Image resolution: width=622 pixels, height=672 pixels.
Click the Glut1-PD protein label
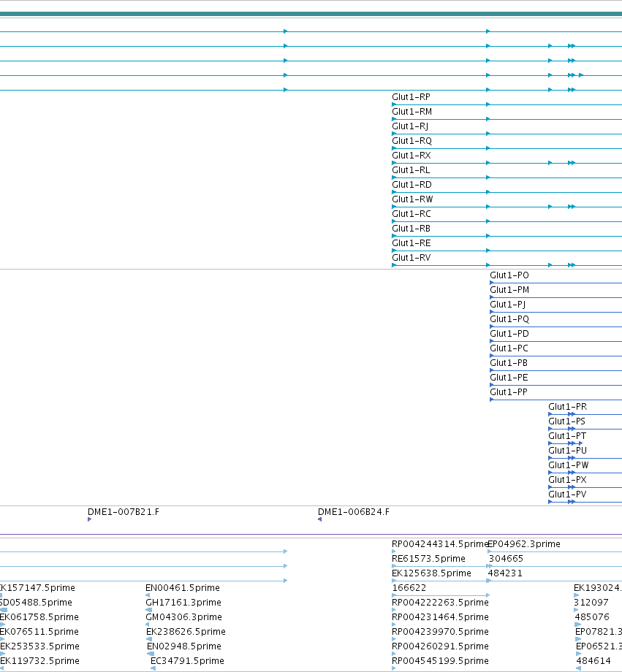(509, 334)
